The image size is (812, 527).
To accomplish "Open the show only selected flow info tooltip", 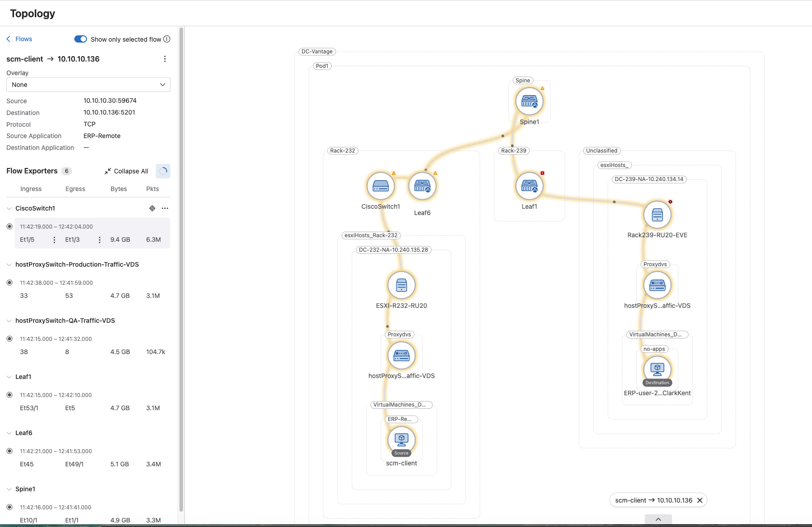I will [x=167, y=39].
